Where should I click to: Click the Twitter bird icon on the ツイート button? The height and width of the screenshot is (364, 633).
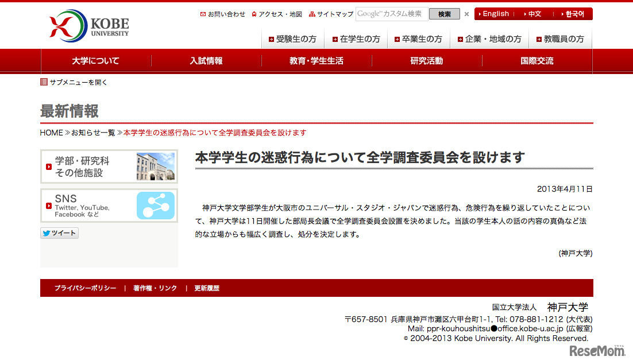point(47,233)
